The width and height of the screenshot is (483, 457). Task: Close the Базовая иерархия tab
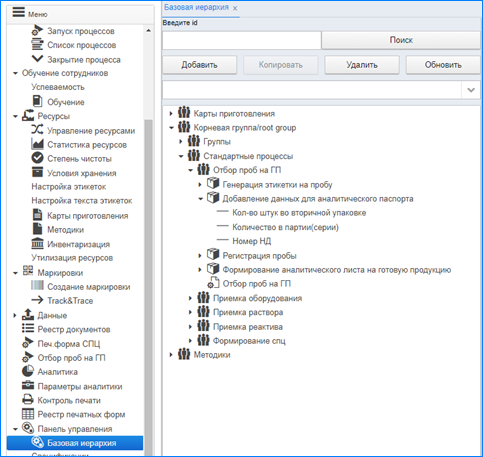click(235, 8)
